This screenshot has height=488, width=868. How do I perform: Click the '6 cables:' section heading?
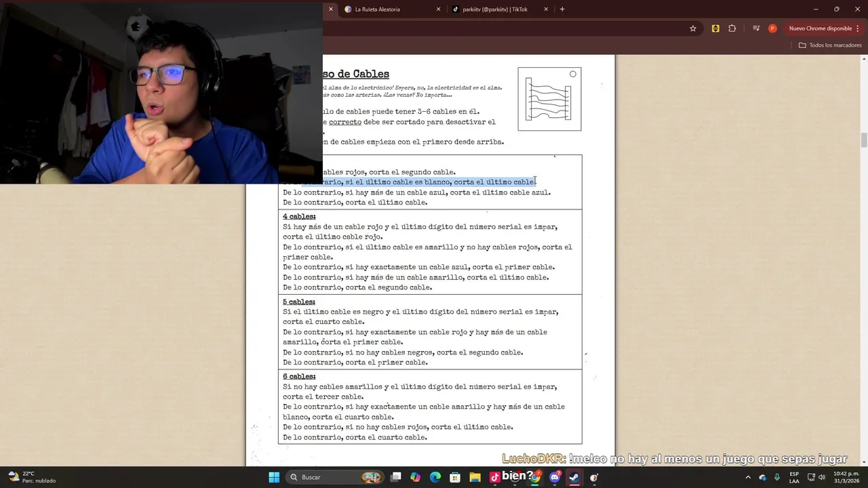[299, 376]
